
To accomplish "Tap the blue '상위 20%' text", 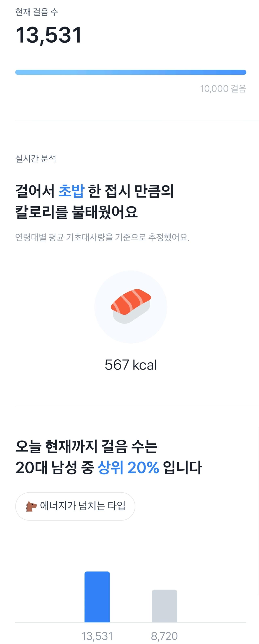I will pos(128,467).
